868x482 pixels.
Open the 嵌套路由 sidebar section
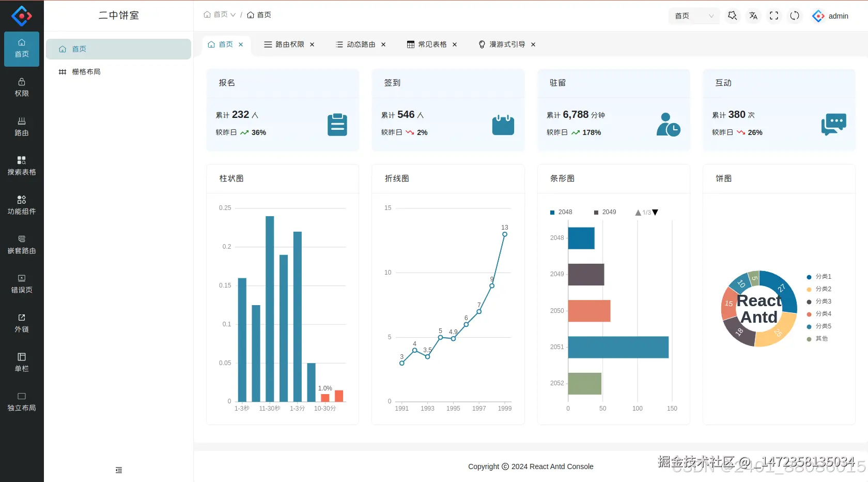point(22,245)
